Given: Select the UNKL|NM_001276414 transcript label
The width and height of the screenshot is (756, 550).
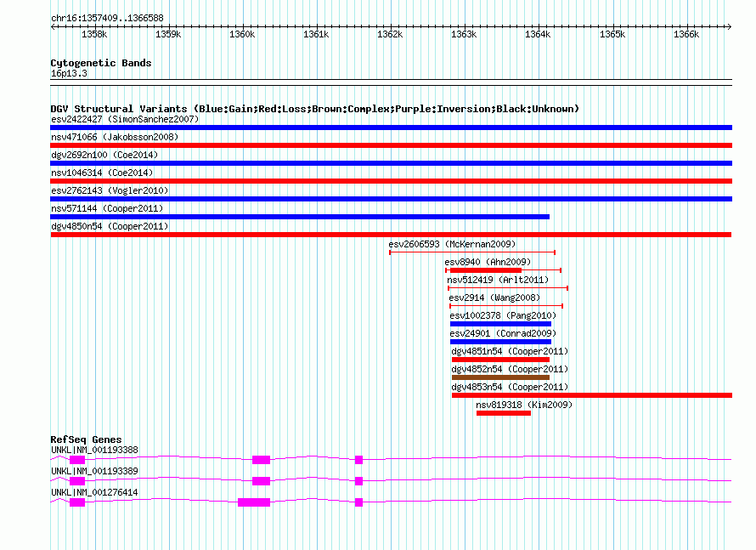Looking at the screenshot, I should tap(94, 492).
